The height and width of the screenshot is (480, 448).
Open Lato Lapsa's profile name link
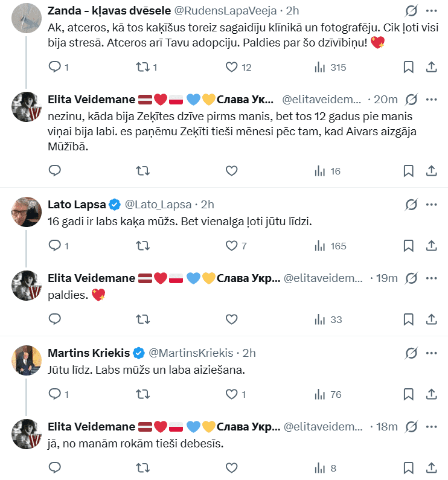tap(77, 204)
